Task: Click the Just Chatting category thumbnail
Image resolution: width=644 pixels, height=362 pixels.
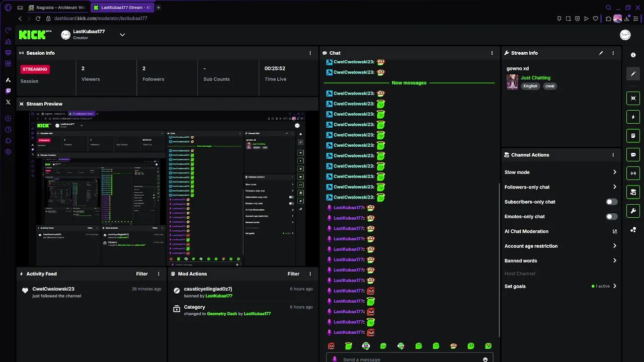Action: pyautogui.click(x=512, y=82)
